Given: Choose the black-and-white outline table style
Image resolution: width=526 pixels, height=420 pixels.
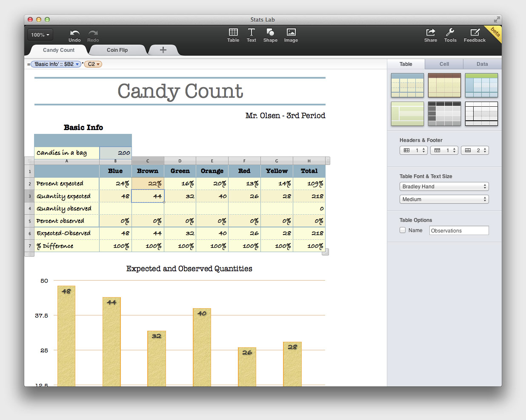Looking at the screenshot, I should tap(481, 114).
